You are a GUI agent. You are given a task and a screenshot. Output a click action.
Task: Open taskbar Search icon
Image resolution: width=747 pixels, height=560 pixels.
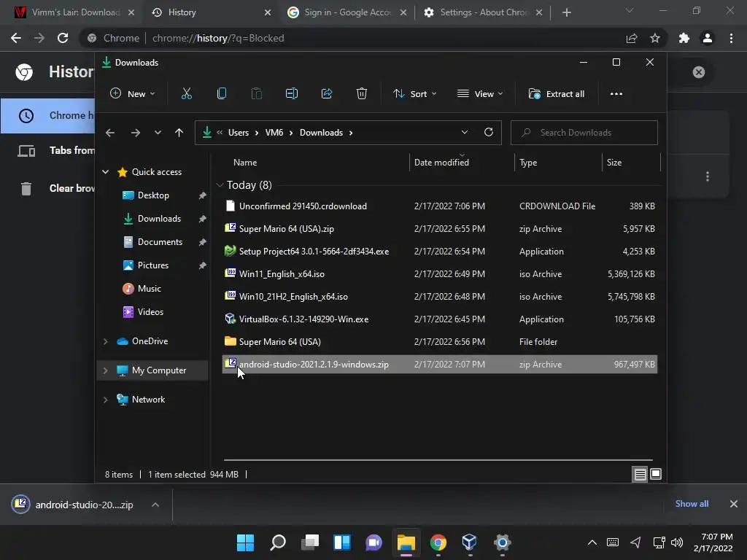pyautogui.click(x=278, y=542)
